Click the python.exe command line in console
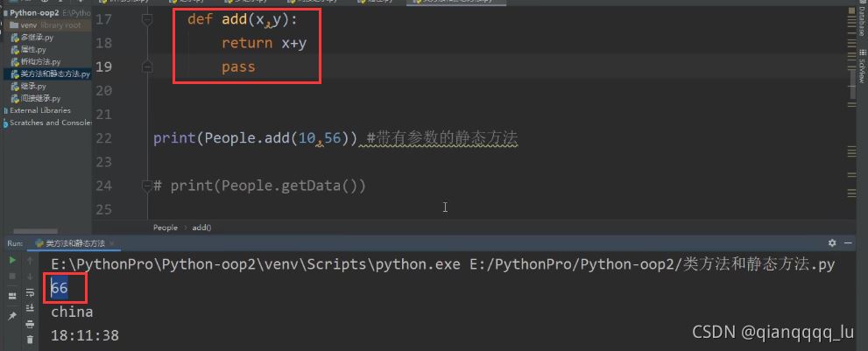 click(x=442, y=264)
